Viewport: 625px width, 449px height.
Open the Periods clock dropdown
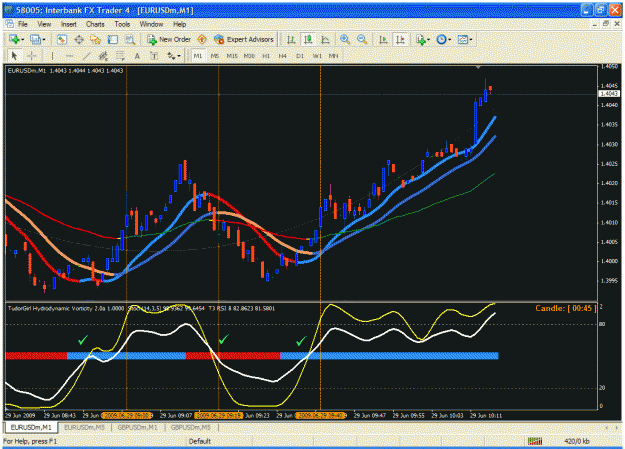click(443, 39)
